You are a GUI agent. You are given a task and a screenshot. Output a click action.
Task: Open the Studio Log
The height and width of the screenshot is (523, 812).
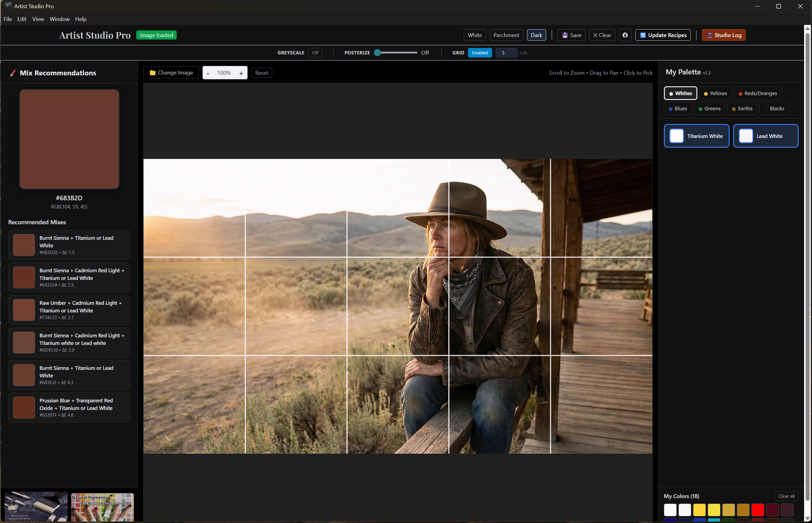point(723,35)
